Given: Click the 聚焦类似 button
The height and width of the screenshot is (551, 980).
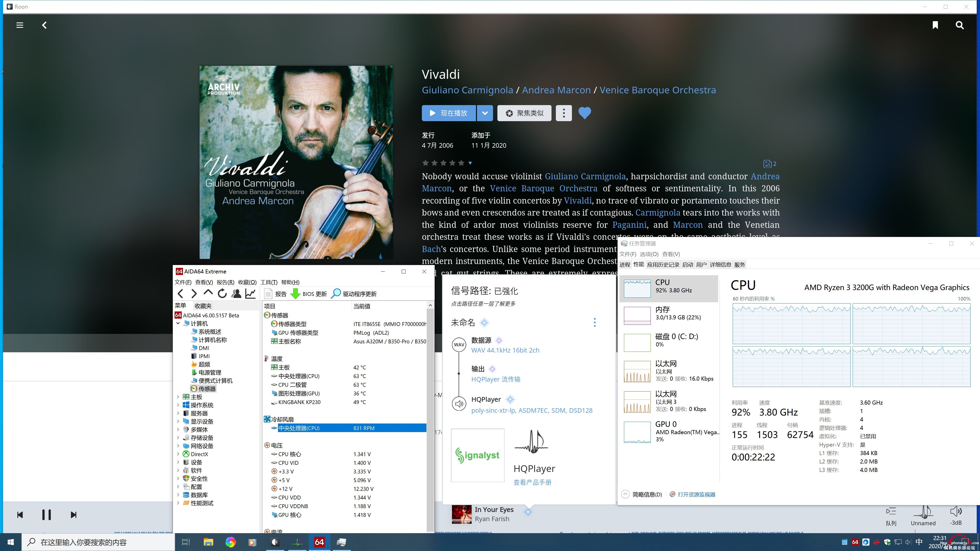Looking at the screenshot, I should pyautogui.click(x=524, y=113).
